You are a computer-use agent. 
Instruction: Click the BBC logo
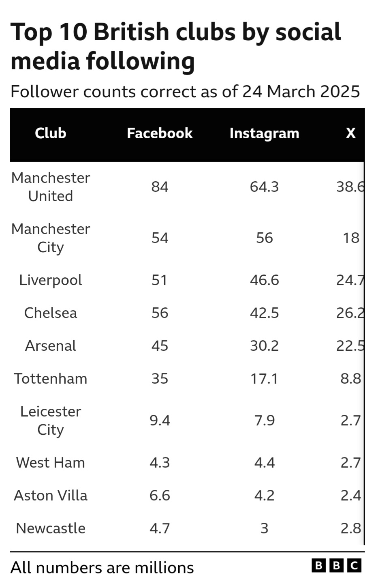point(336,566)
